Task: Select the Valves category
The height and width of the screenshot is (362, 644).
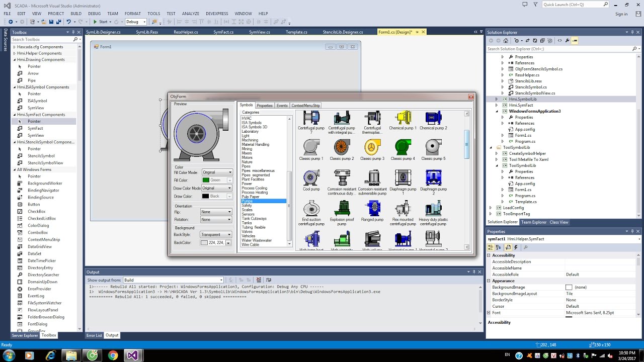Action: click(247, 232)
